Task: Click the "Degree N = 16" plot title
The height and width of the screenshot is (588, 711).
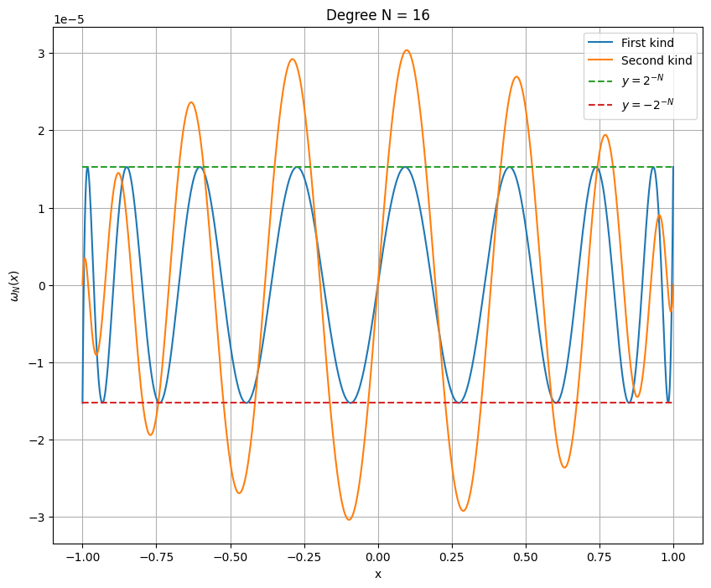Action: point(377,15)
